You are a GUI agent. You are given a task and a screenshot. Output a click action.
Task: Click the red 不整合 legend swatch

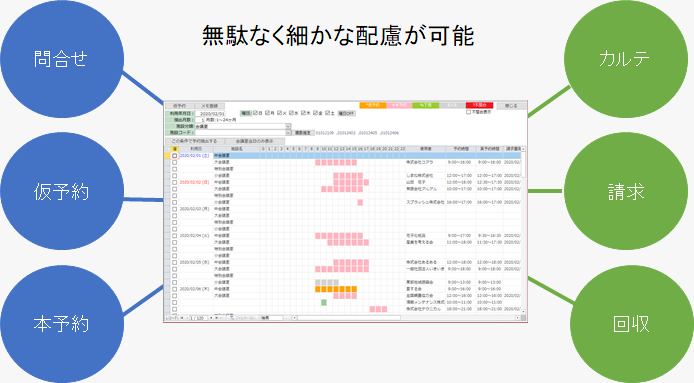tap(479, 105)
